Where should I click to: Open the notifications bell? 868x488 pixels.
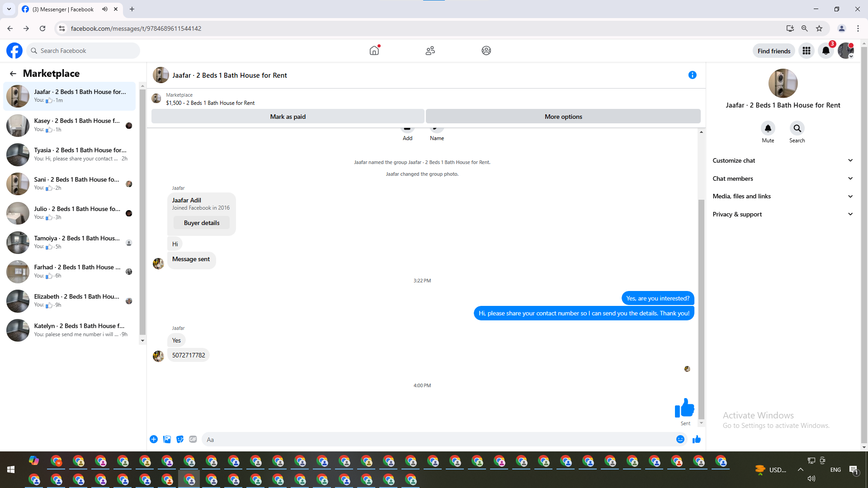click(826, 51)
